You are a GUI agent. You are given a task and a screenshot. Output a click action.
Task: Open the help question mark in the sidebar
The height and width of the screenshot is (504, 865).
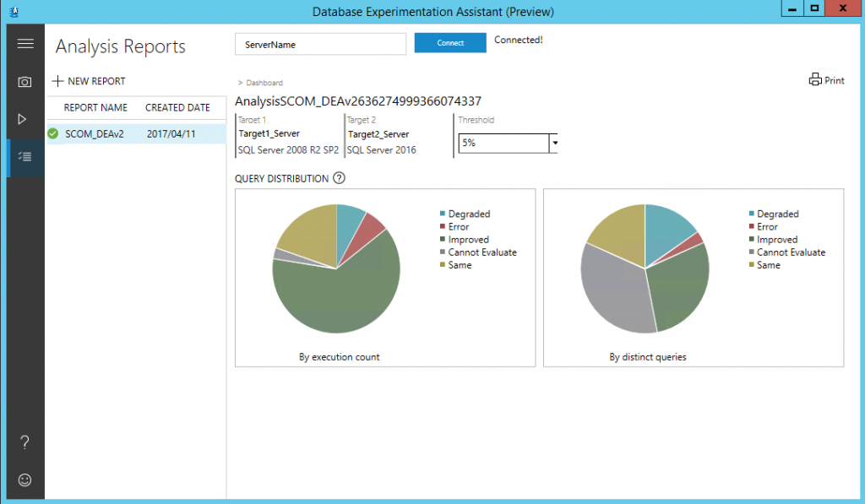pos(24,442)
